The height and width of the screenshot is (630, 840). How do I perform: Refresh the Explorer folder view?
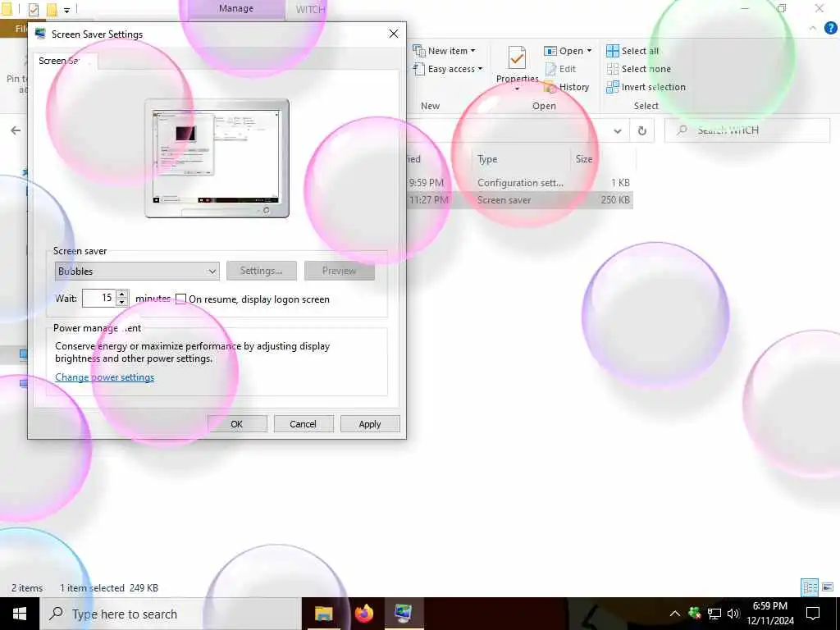coord(641,130)
